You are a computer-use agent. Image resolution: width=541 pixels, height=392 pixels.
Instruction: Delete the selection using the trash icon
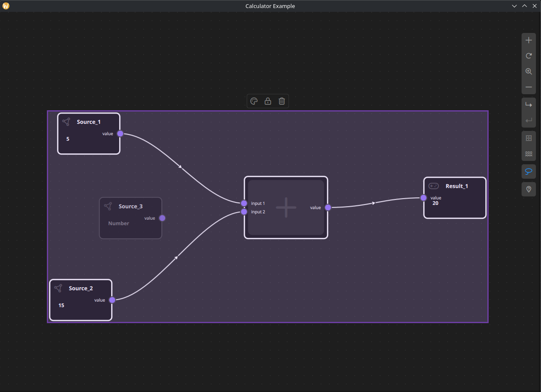click(x=282, y=101)
